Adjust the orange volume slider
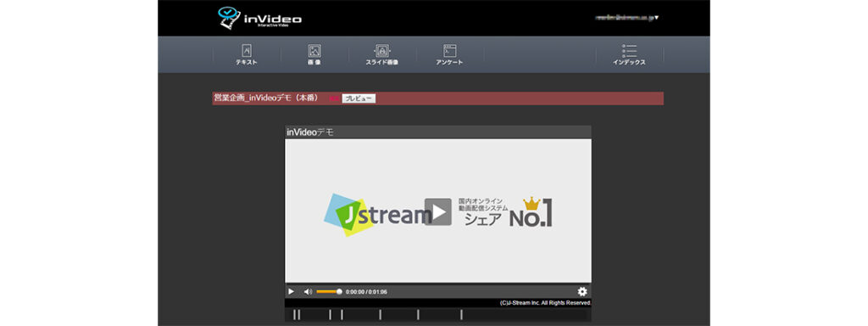The width and height of the screenshot is (868, 326). [328, 292]
